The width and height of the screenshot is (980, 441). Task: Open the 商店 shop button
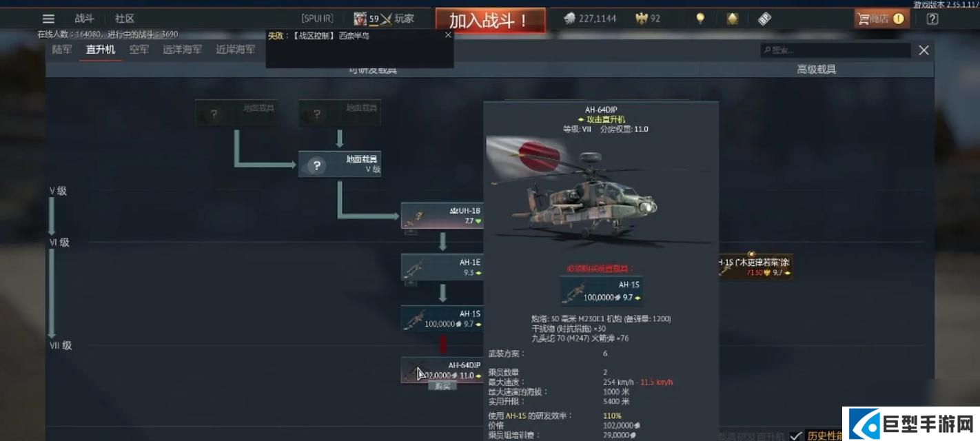pos(881,19)
